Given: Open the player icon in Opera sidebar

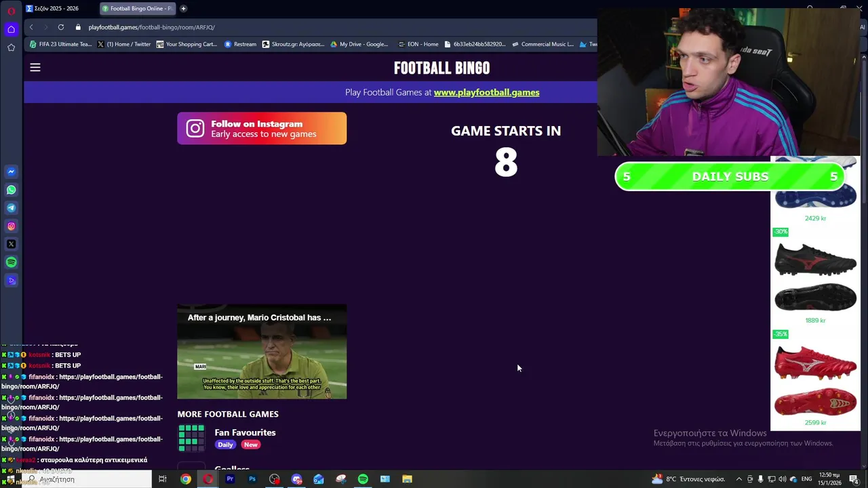Looking at the screenshot, I should pyautogui.click(x=11, y=280).
